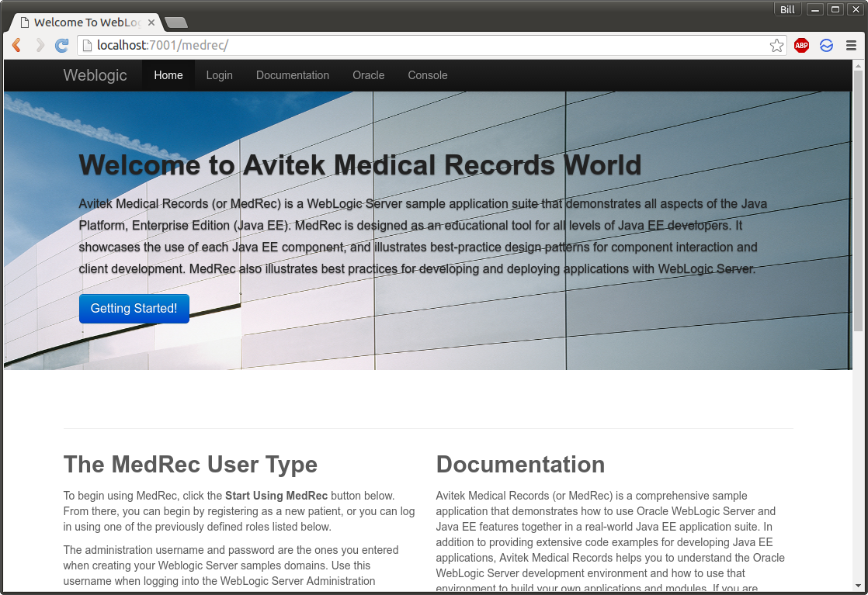
Task: Open the Login nav item
Action: (219, 75)
